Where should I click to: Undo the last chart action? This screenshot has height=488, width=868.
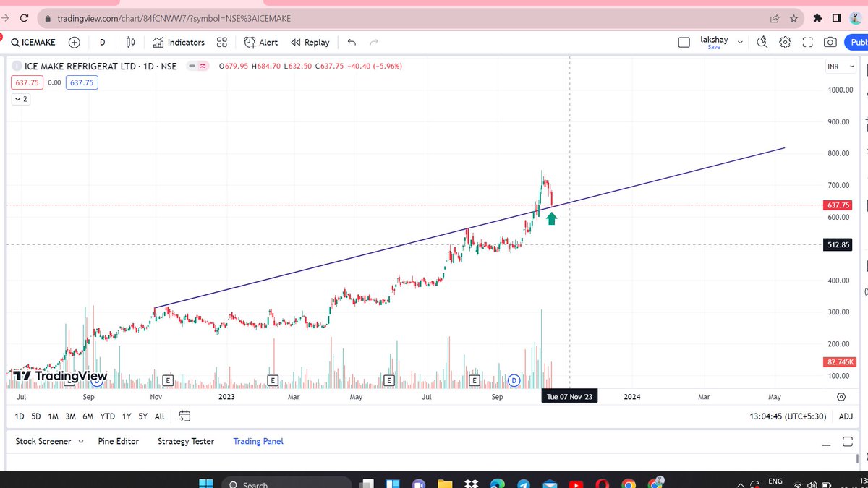(352, 42)
